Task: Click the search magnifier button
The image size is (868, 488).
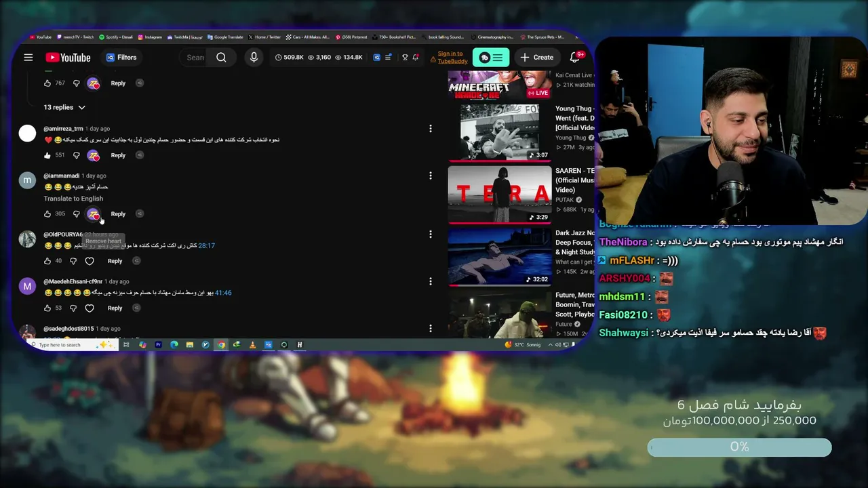Action: tap(221, 58)
